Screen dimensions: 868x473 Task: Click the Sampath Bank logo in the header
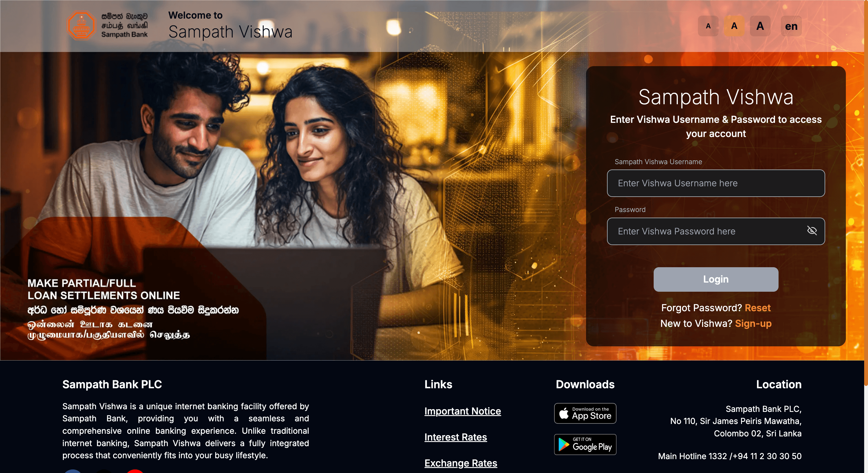(107, 25)
